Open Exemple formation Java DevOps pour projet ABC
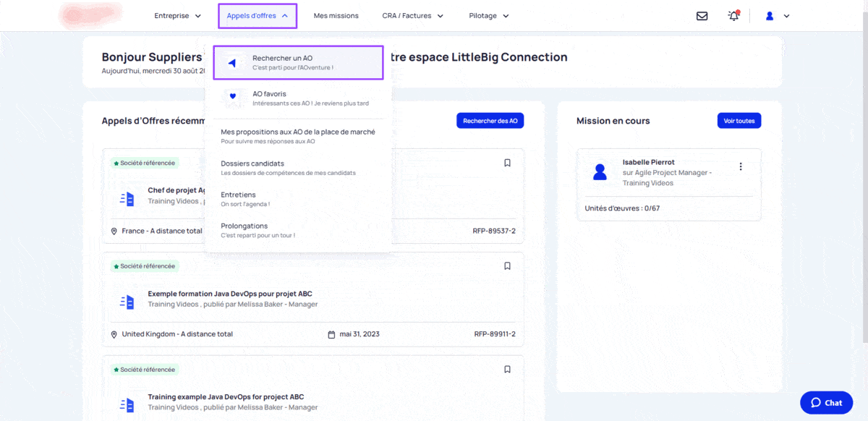This screenshot has height=421, width=868. coord(230,294)
